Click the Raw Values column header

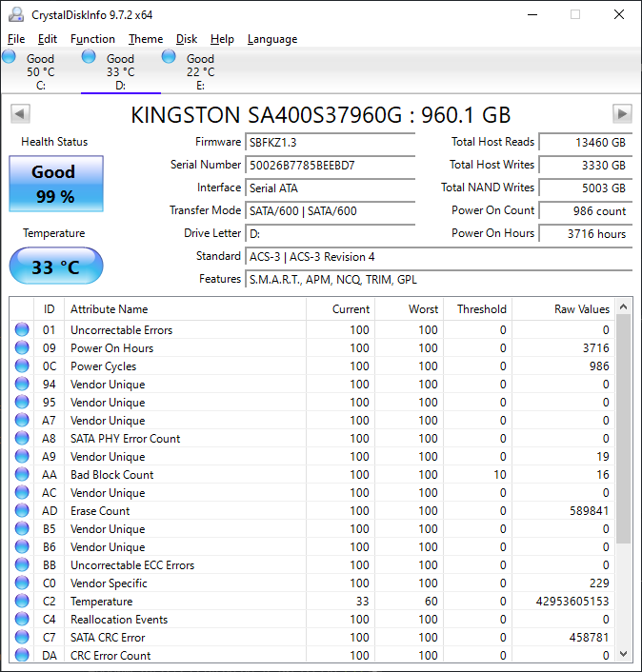(564, 309)
